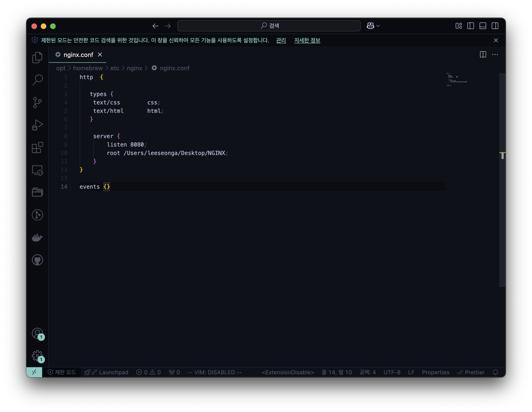Image resolution: width=532 pixels, height=412 pixels.
Task: Expand the Copilot dropdown chevron
Action: pos(378,26)
